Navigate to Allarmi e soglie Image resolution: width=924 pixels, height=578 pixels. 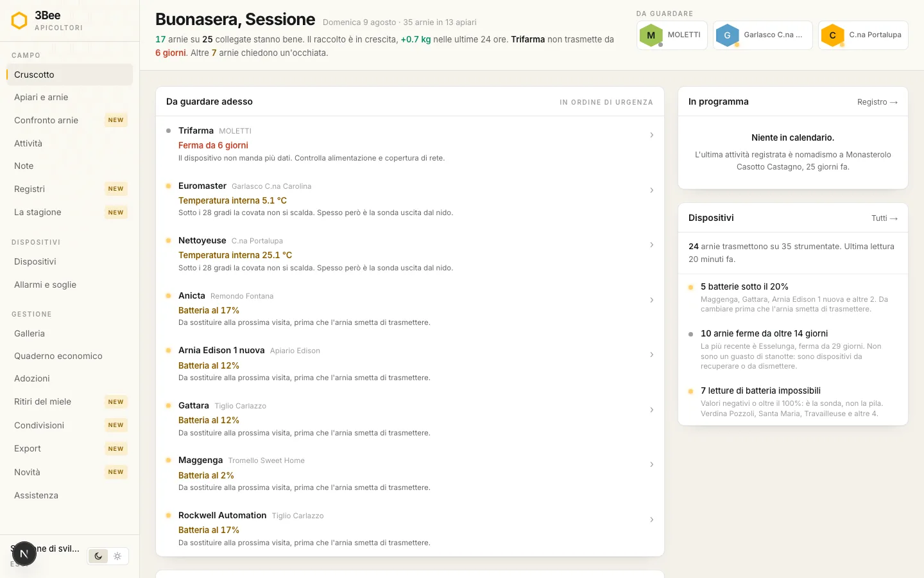tap(69, 285)
